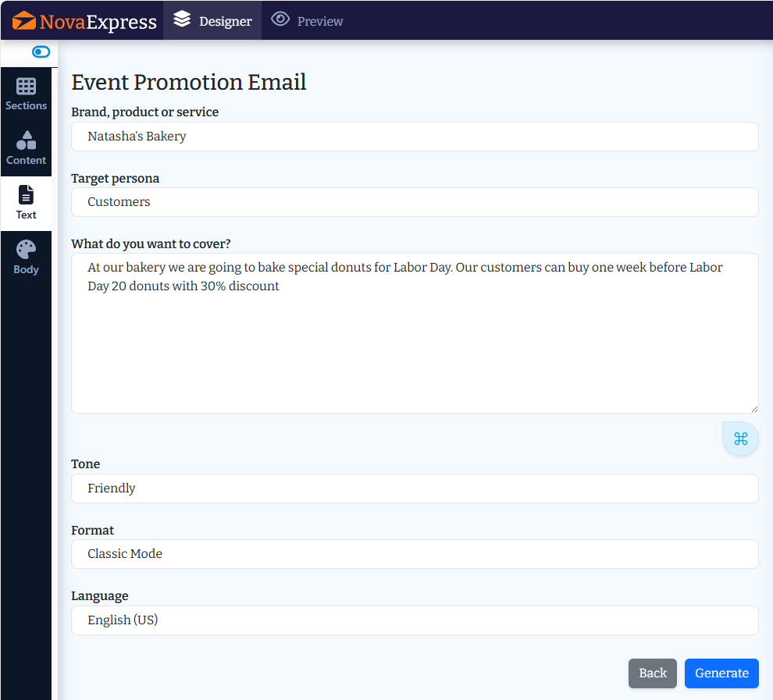The height and width of the screenshot is (700, 773).
Task: Switch to the Preview tab
Action: click(307, 20)
